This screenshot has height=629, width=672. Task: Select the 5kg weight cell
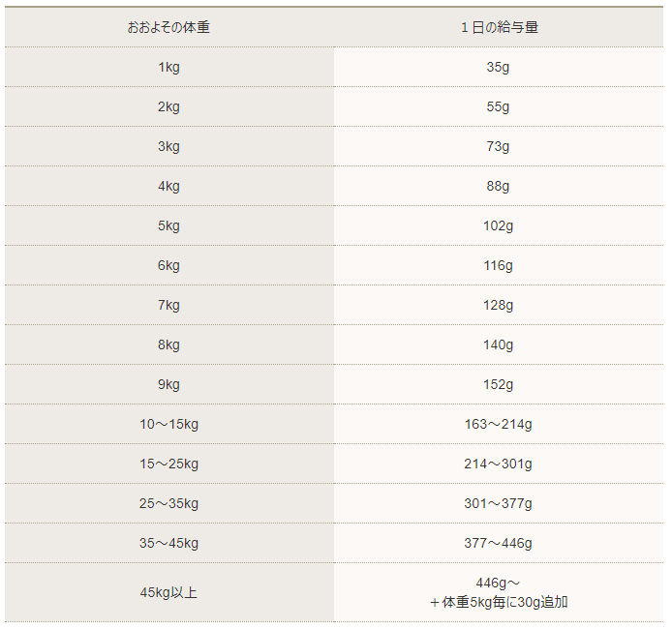point(168,225)
